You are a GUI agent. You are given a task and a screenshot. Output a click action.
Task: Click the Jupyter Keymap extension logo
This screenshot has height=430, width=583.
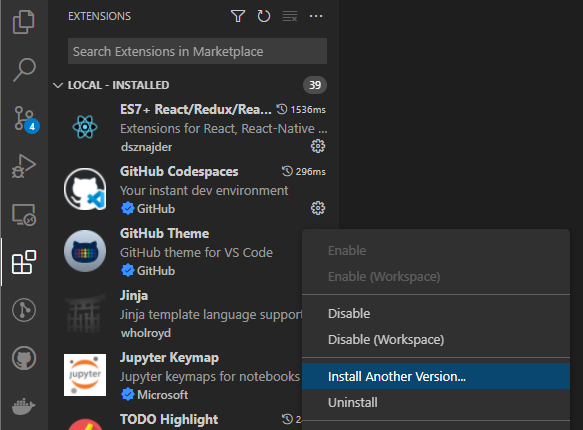(85, 375)
